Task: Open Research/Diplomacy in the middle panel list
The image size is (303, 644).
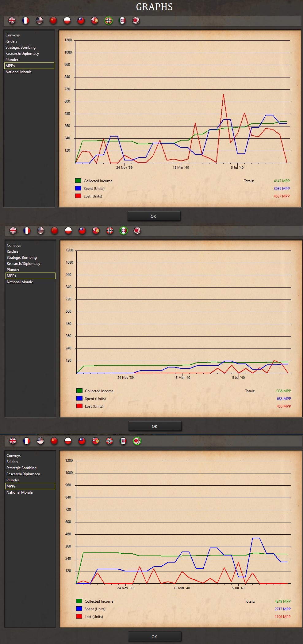Action: (x=23, y=264)
